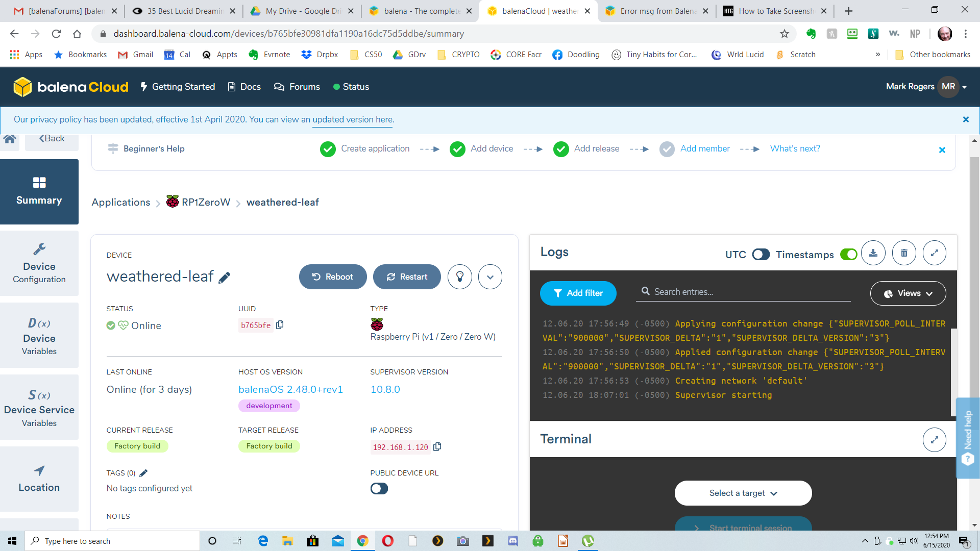The width and height of the screenshot is (980, 551).
Task: Open the Views dropdown in Logs
Action: [908, 293]
